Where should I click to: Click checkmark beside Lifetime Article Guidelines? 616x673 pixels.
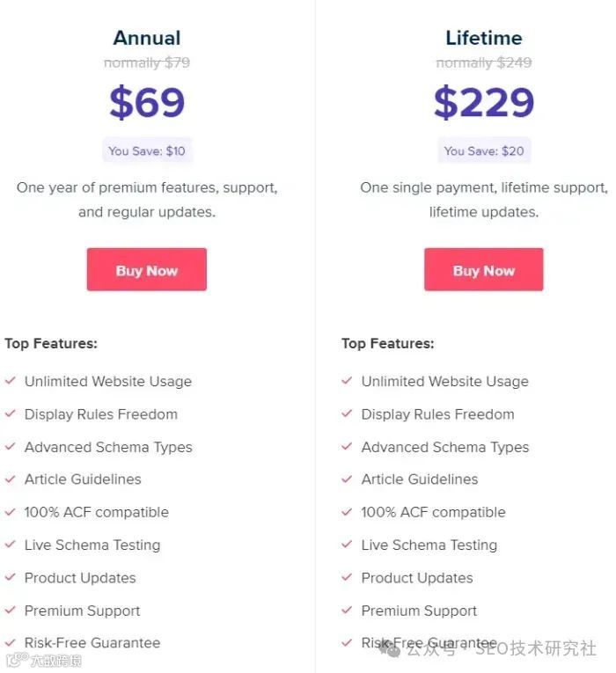tap(347, 479)
